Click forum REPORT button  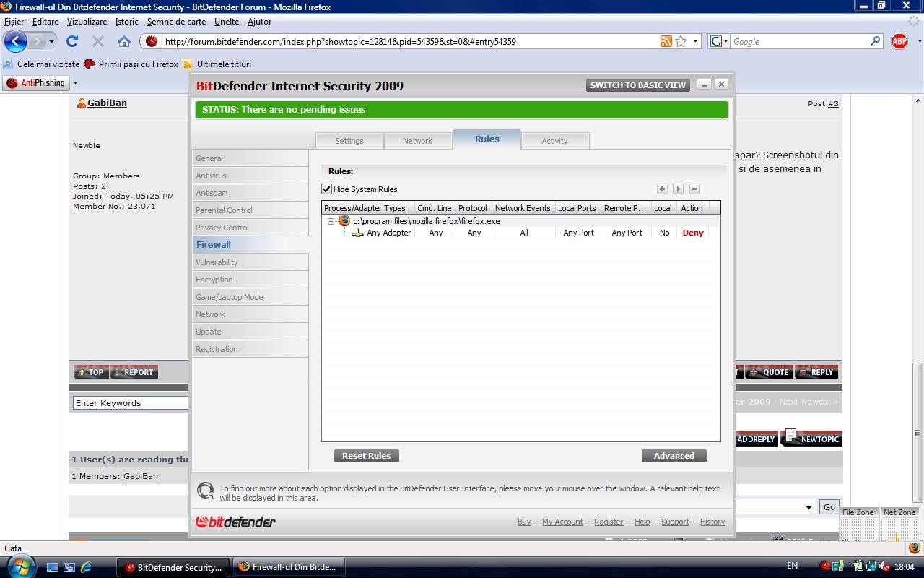[x=134, y=372]
